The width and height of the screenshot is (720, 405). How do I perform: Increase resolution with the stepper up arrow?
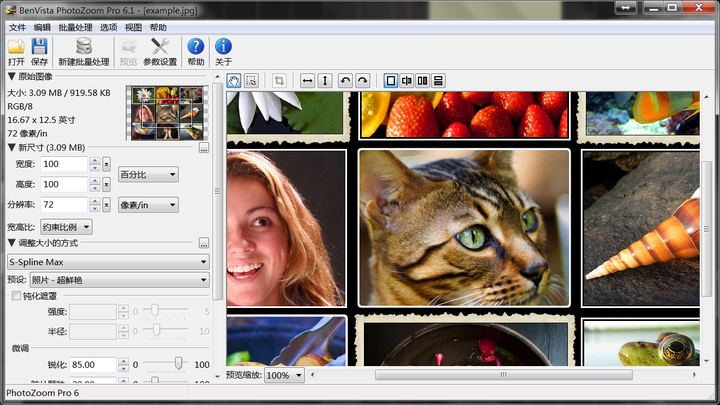click(95, 201)
